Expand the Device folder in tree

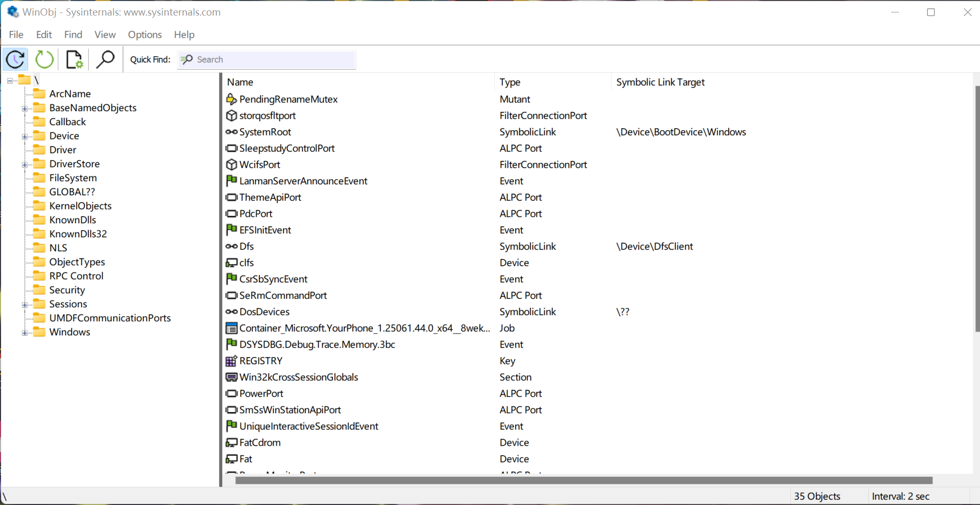24,137
